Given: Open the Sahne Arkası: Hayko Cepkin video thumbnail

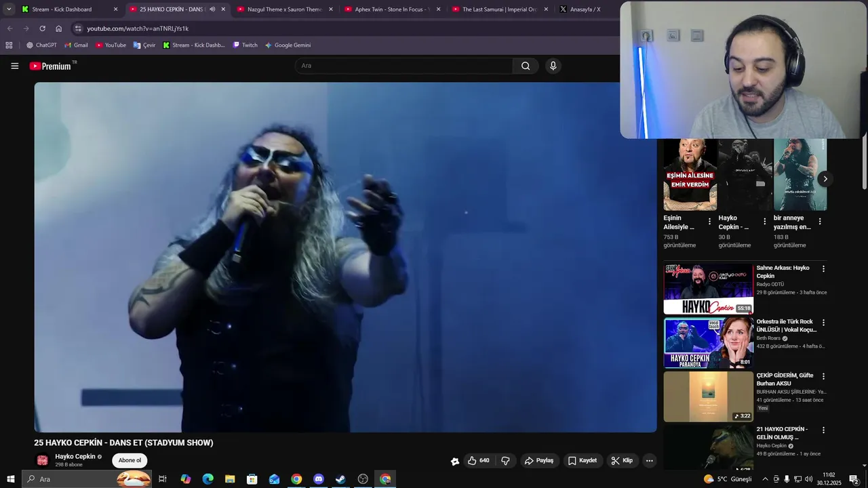Looking at the screenshot, I should coord(708,289).
